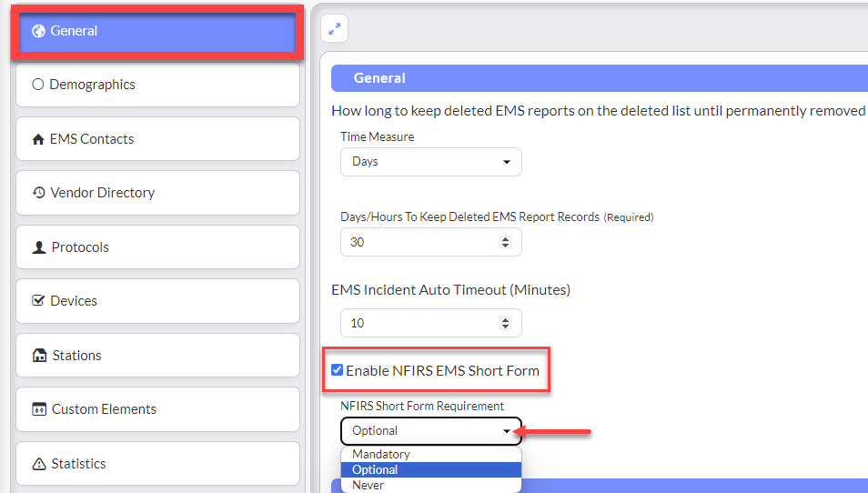
Task: Click the circle icon beside Demographics
Action: (x=37, y=84)
